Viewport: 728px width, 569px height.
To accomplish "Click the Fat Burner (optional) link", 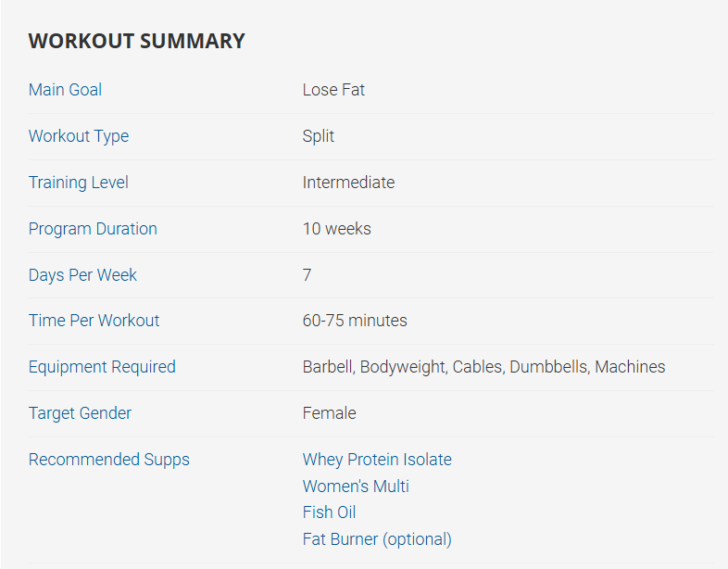I will pos(377,539).
